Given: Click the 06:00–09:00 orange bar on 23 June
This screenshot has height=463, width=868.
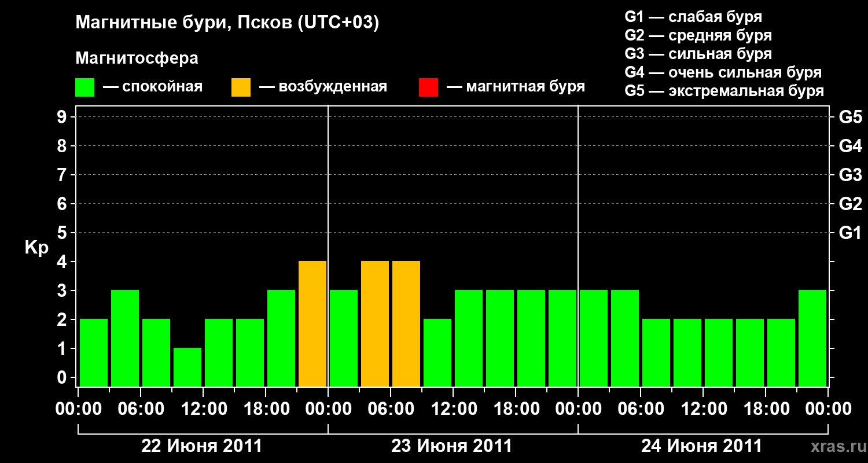Looking at the screenshot, I should (406, 324).
